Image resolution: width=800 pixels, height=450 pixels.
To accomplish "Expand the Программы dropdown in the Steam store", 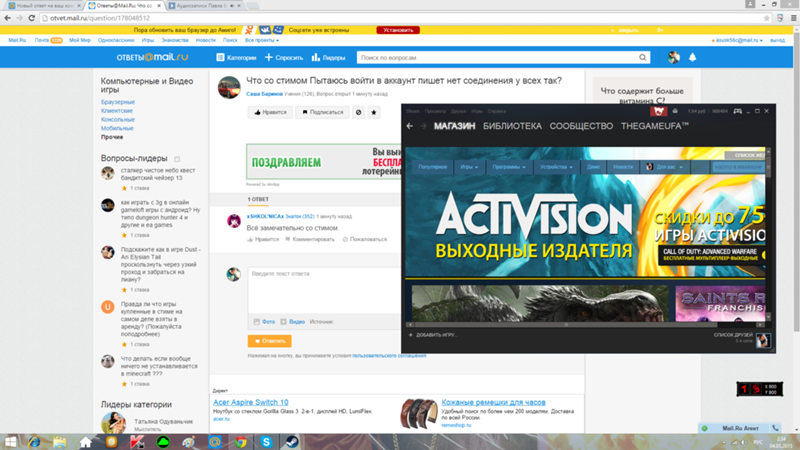I will (x=509, y=167).
